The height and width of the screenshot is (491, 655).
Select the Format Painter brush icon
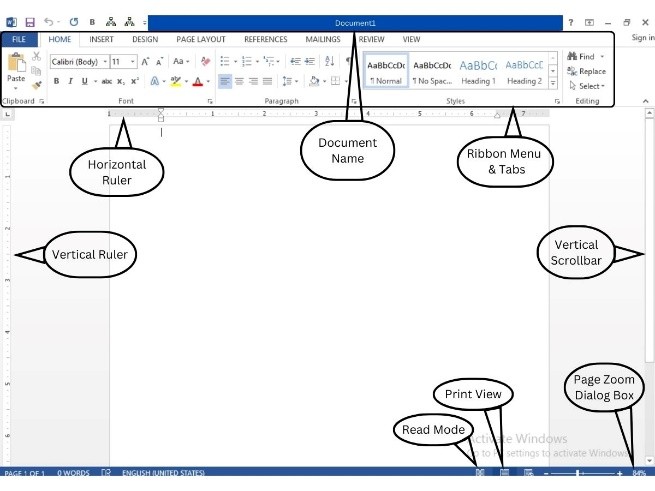(x=37, y=85)
